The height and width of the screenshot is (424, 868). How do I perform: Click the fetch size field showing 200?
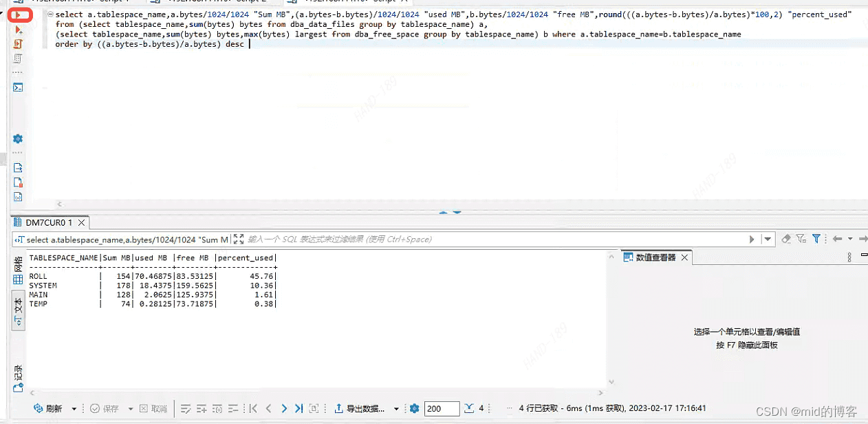pyautogui.click(x=442, y=408)
